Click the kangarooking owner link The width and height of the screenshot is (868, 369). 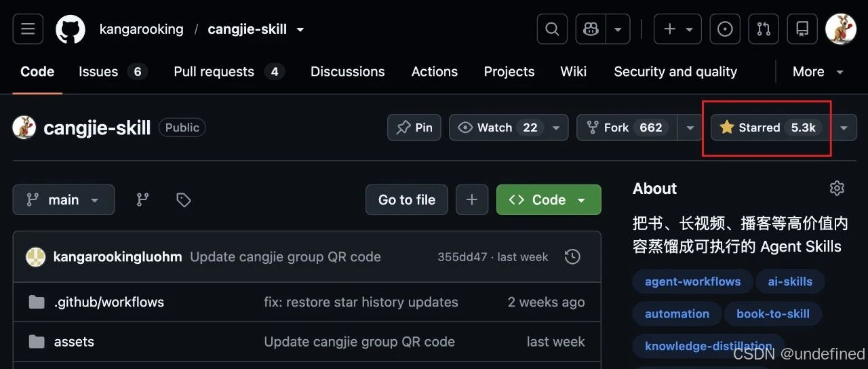141,29
